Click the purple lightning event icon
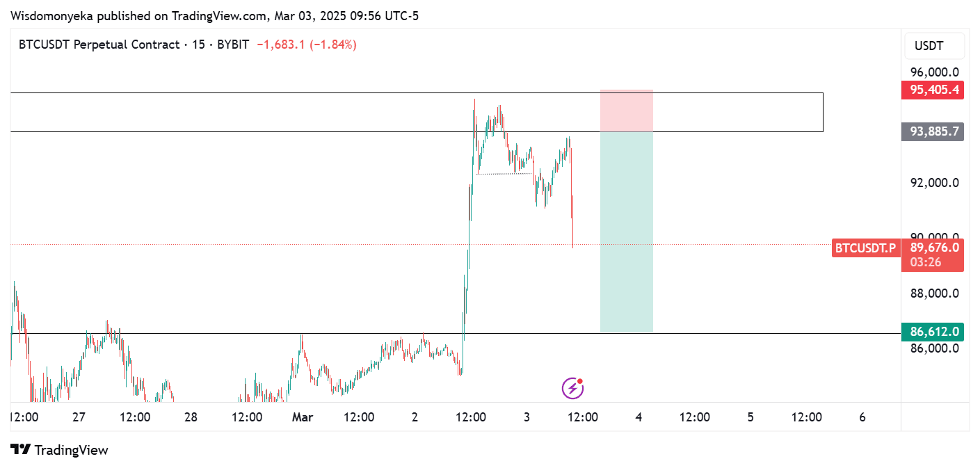The height and width of the screenshot is (468, 980). (x=572, y=388)
